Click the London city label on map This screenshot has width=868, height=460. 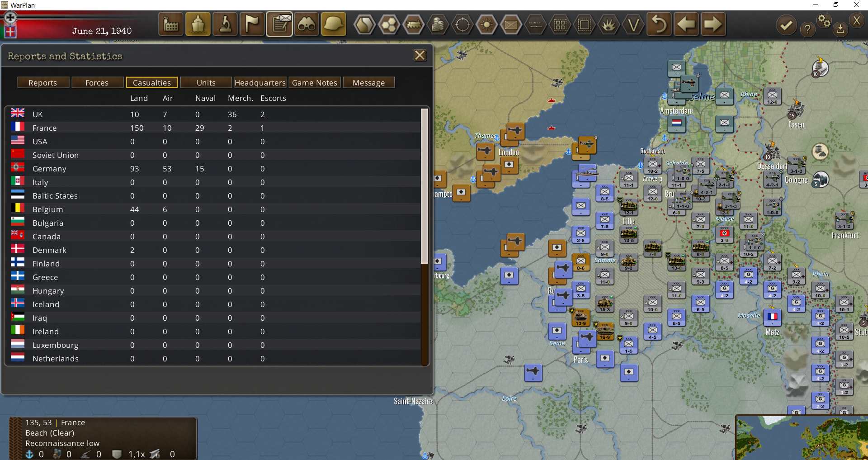[509, 152]
